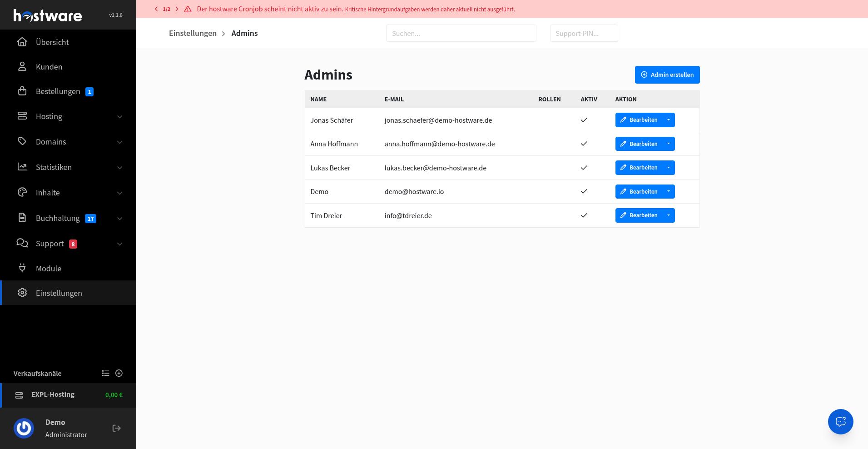Image resolution: width=868 pixels, height=449 pixels.
Task: Edit Lukas Becker via Bearbeiten
Action: coord(639,168)
